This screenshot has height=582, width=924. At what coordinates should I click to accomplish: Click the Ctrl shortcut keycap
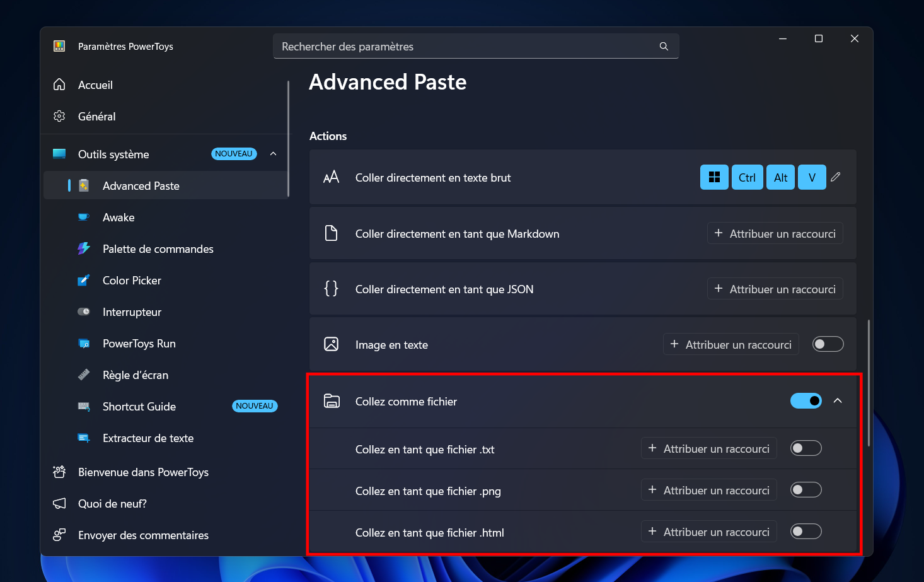(x=748, y=177)
